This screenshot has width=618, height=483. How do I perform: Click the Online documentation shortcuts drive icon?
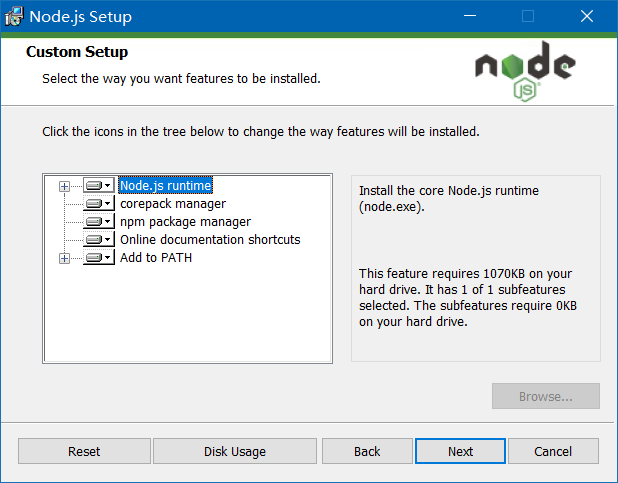click(99, 239)
